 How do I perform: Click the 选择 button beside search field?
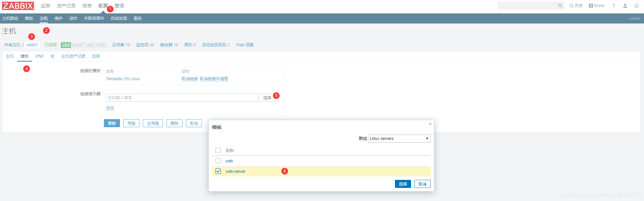267,98
